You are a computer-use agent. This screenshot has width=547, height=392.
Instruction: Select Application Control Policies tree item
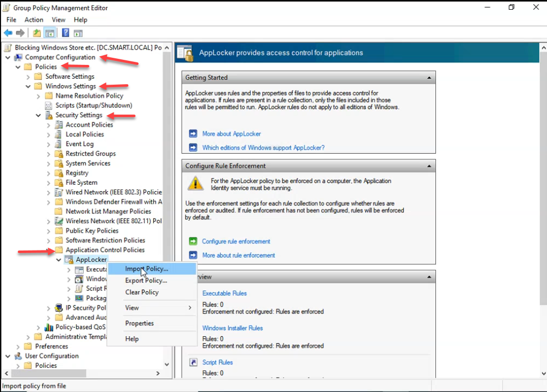point(105,250)
